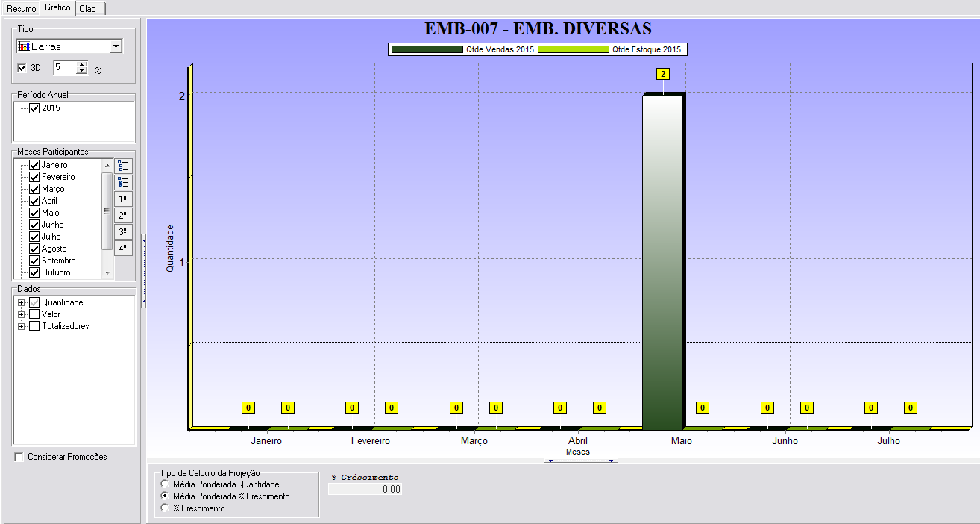Toggle the Março month checkbox
Image resolution: width=980 pixels, height=524 pixels.
(x=34, y=189)
